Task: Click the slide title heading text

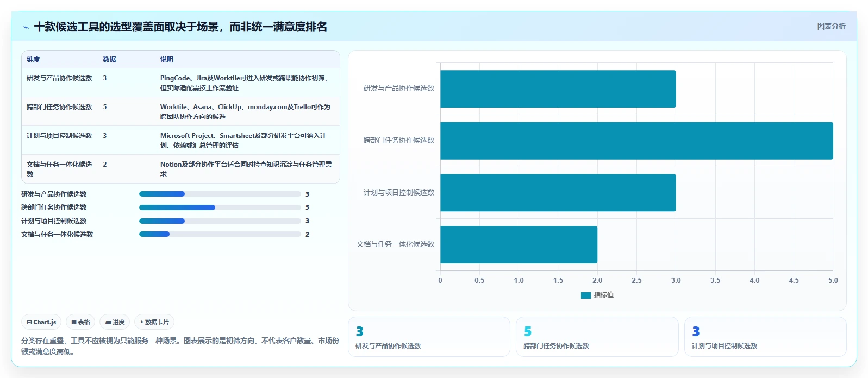Action: pyautogui.click(x=180, y=27)
